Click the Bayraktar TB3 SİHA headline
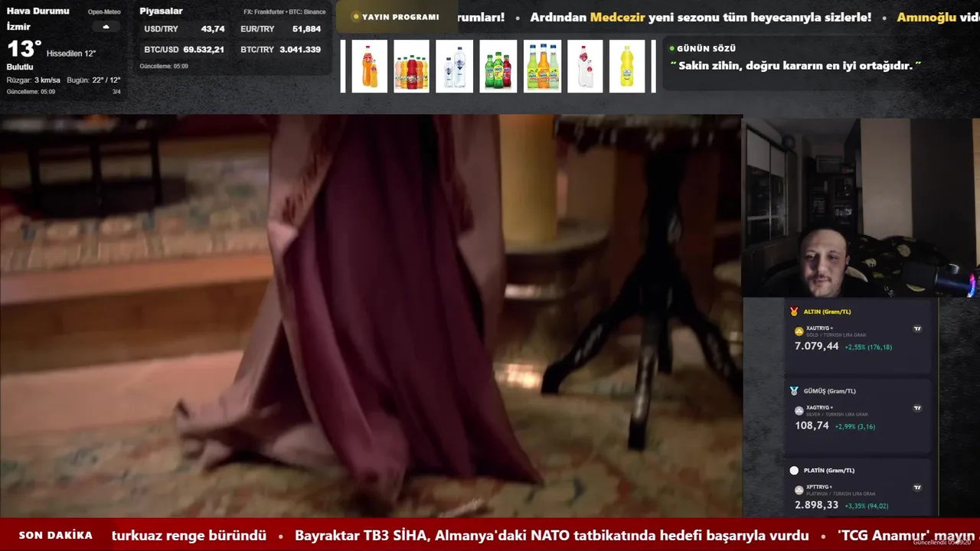 point(551,536)
